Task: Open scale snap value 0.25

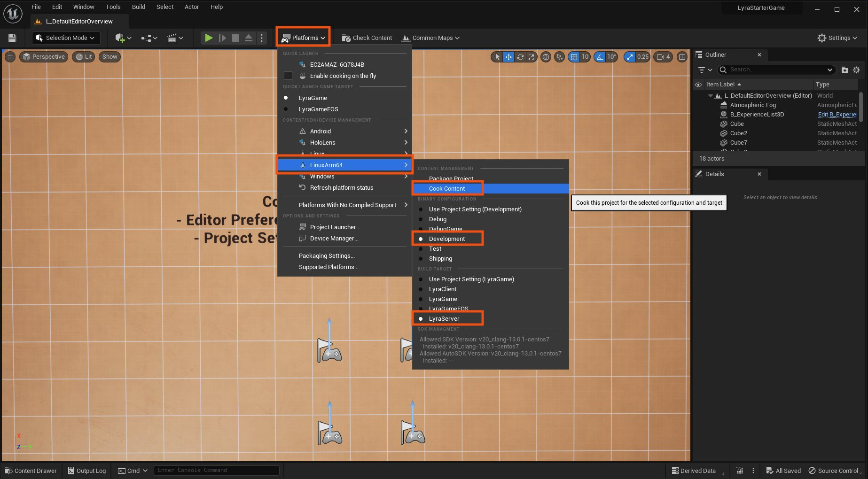Action: (643, 57)
